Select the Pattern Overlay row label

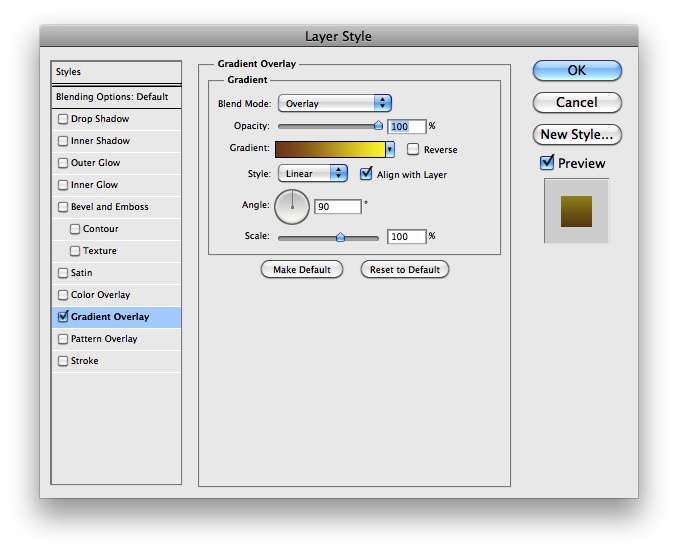click(104, 339)
